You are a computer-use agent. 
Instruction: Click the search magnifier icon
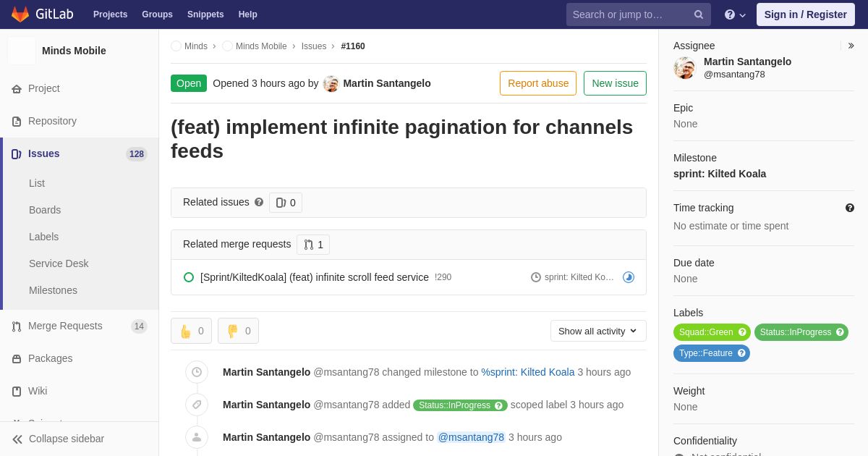tap(699, 14)
